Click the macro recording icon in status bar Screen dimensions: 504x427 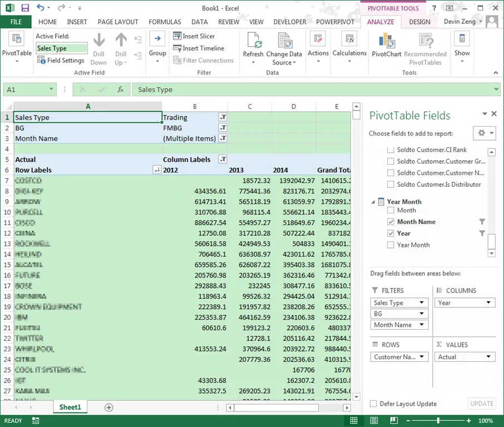coord(36,420)
